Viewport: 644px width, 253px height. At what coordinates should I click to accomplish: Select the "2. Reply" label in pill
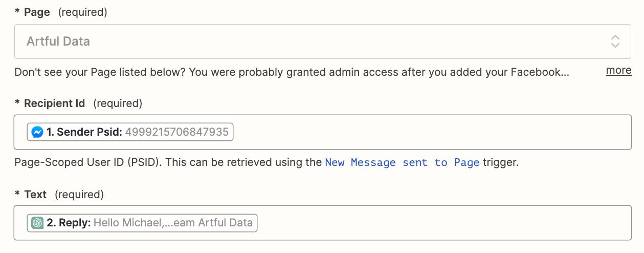(x=69, y=223)
